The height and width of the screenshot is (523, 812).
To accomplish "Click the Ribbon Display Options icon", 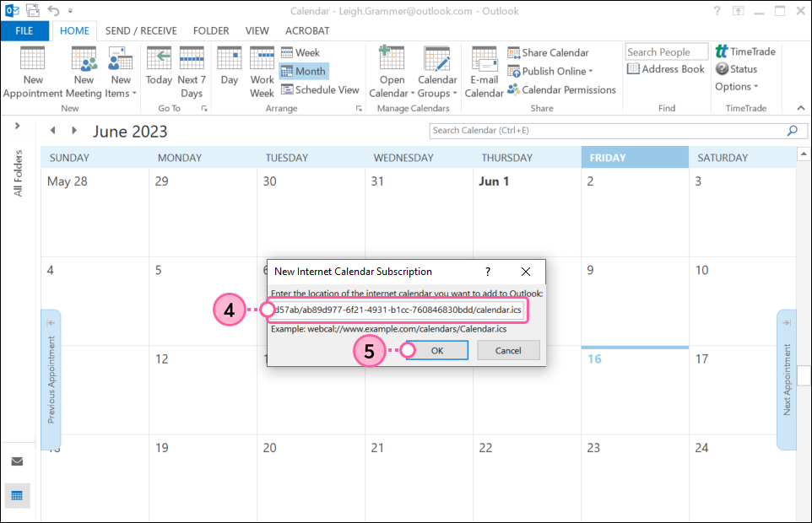I will tap(738, 11).
